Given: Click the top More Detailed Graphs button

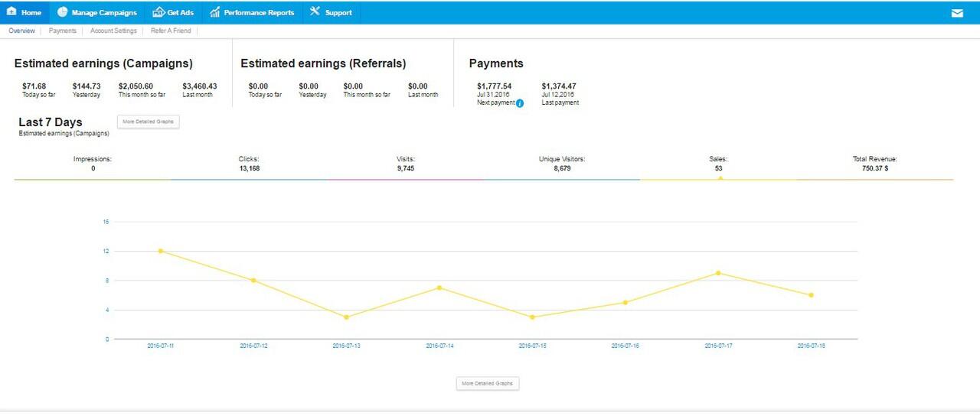Looking at the screenshot, I should pos(149,122).
